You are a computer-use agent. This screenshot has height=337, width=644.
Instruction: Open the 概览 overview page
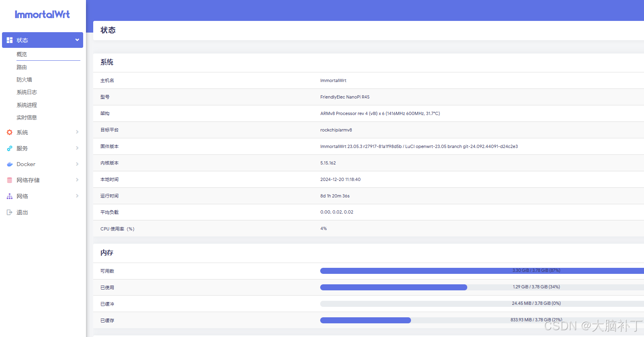[x=22, y=54]
